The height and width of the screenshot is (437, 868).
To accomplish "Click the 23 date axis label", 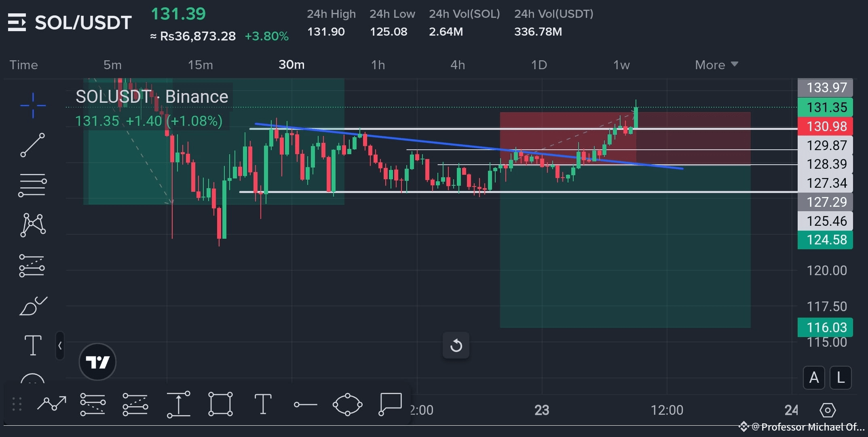I will click(542, 410).
